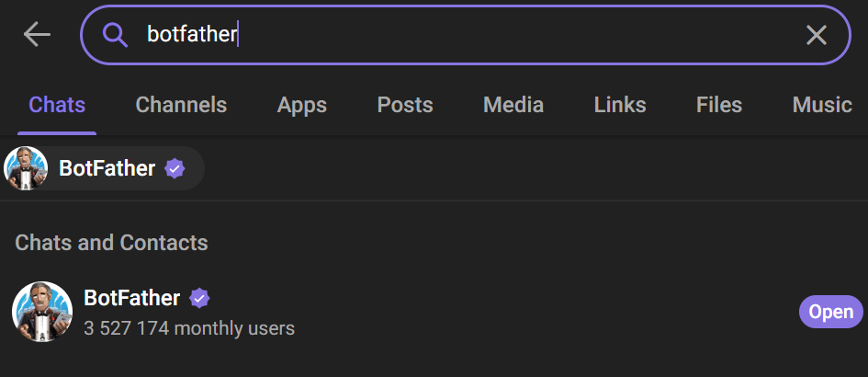
Task: Switch to the Chats tab
Action: pyautogui.click(x=57, y=105)
